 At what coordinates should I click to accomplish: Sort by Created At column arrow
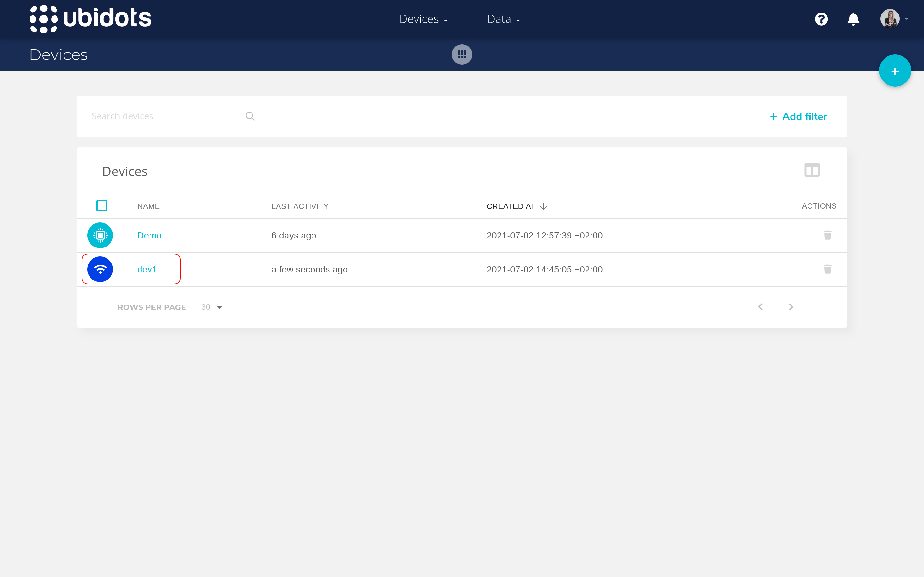[543, 206]
